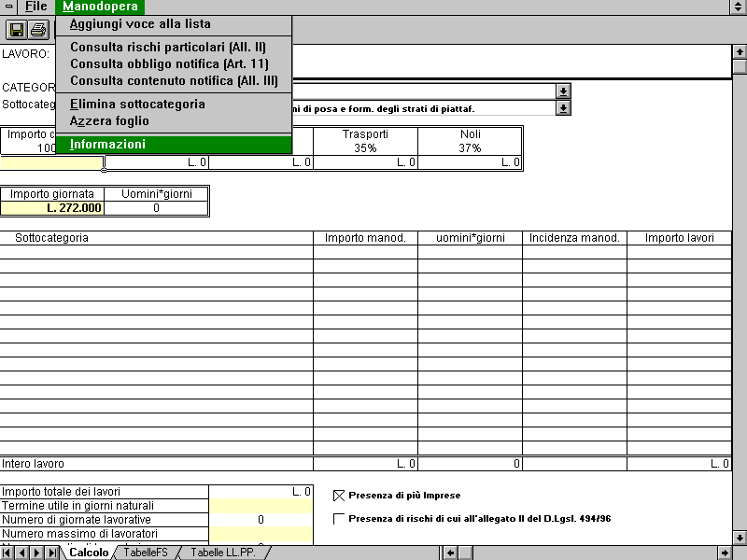
Task: Uncheck Presenza di più Imprese checkbox
Action: pos(339,496)
